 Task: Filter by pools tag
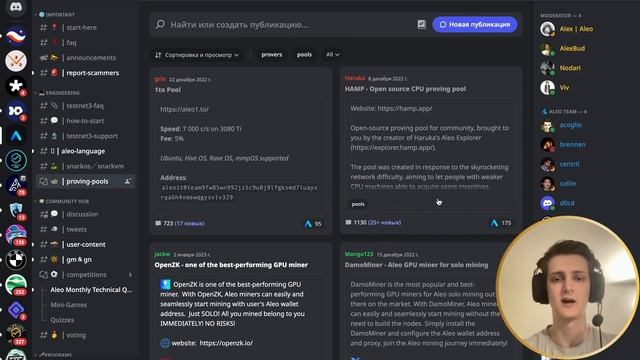(x=304, y=54)
